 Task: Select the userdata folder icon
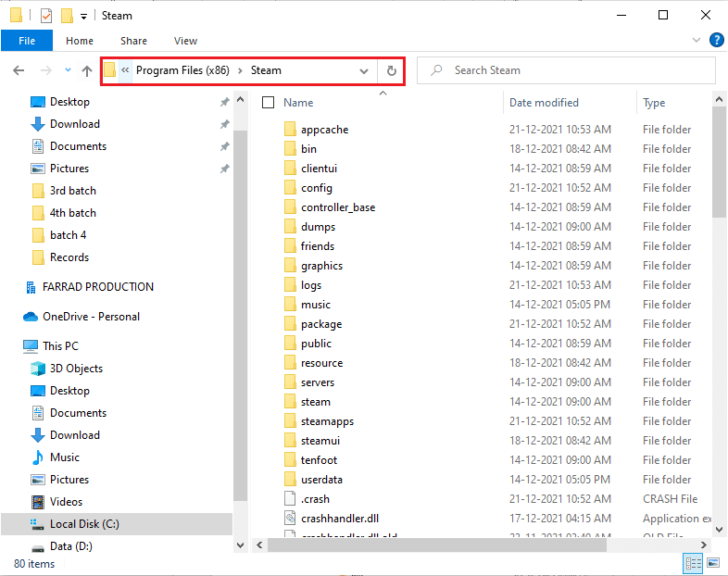pos(290,480)
